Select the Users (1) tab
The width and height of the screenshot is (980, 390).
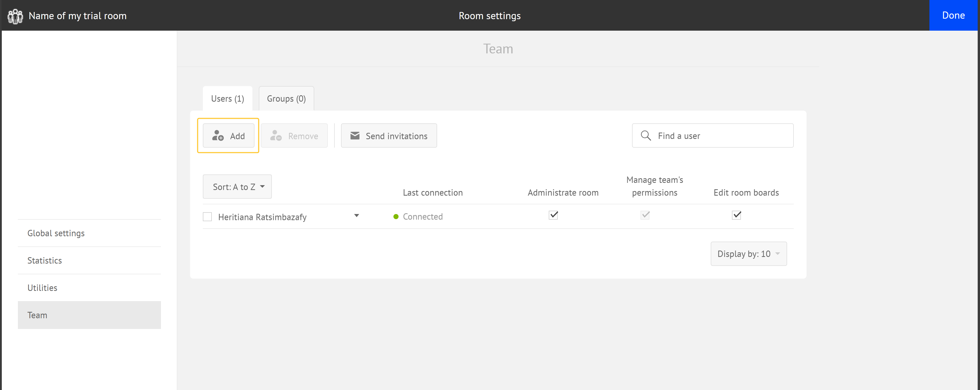click(x=227, y=99)
